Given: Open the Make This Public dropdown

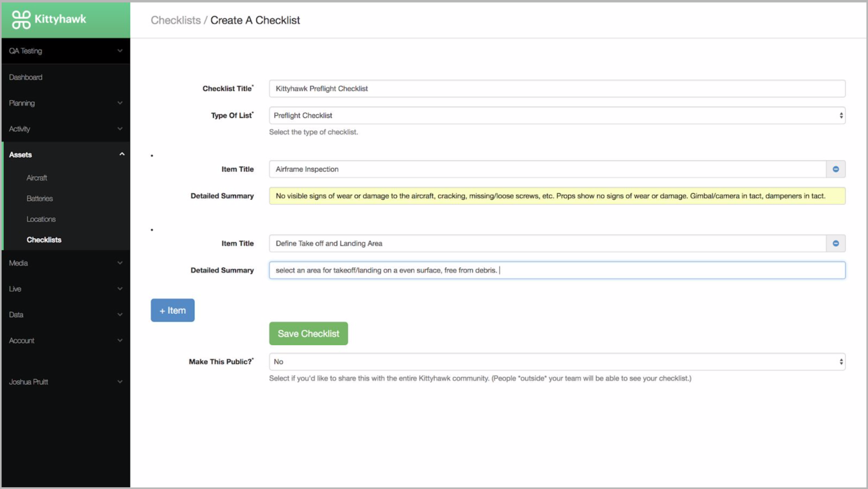Looking at the screenshot, I should click(x=841, y=362).
